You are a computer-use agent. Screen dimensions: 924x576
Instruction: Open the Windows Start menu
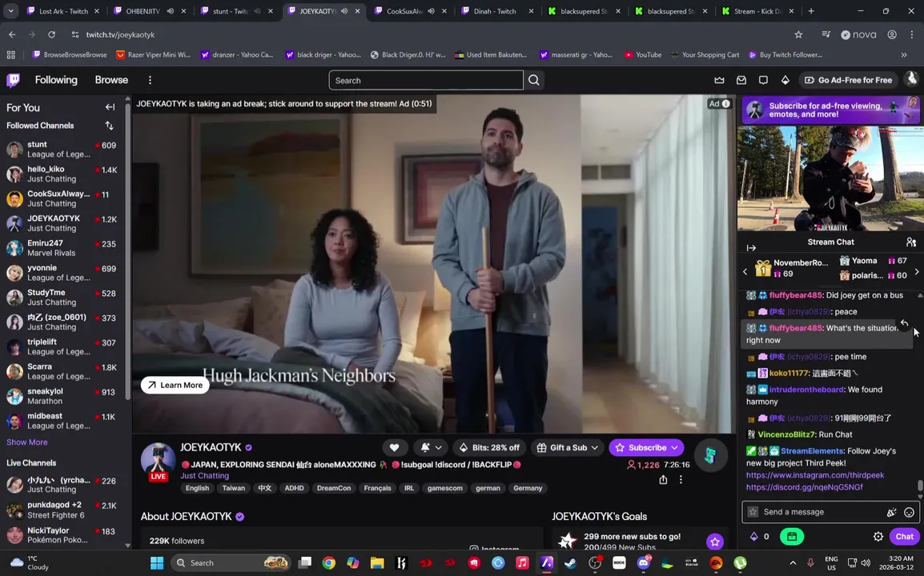157,563
